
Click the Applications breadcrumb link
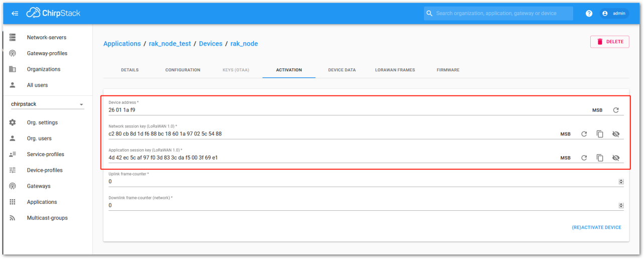(x=122, y=44)
